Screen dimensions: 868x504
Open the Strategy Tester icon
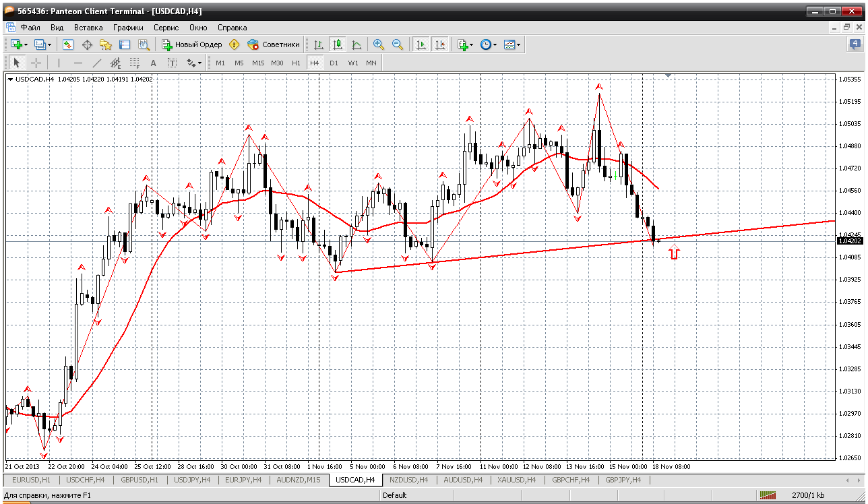[x=144, y=44]
